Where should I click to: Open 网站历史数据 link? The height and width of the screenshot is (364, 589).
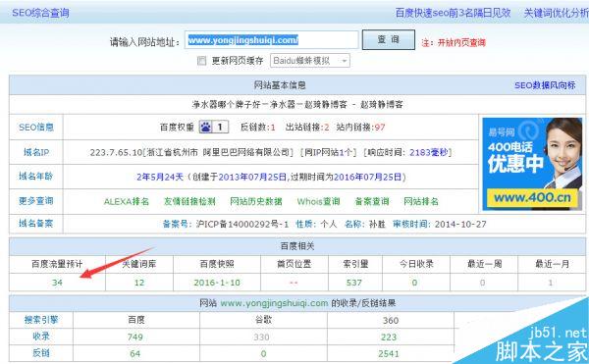click(256, 201)
